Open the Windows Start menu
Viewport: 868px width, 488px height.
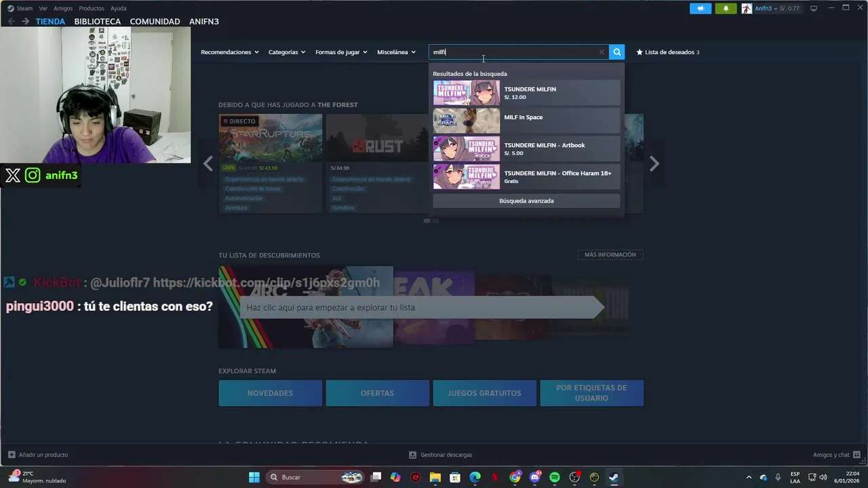click(x=254, y=477)
